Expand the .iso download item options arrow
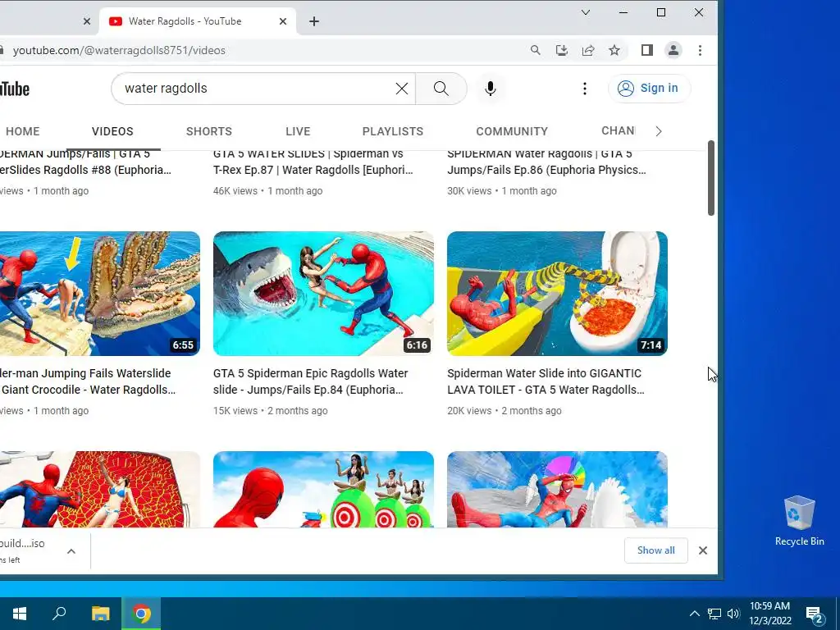Viewport: 840px width, 630px height. pos(71,551)
